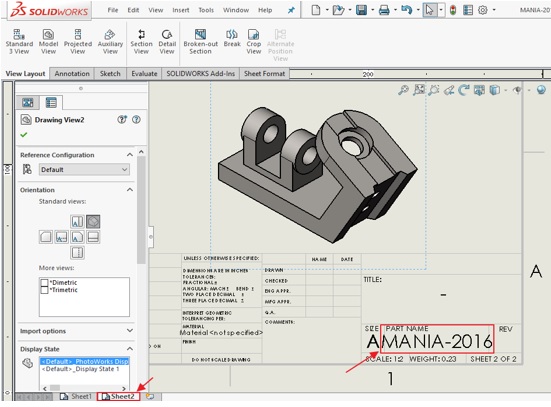Open the File menu
This screenshot has height=407, width=551.
113,10
